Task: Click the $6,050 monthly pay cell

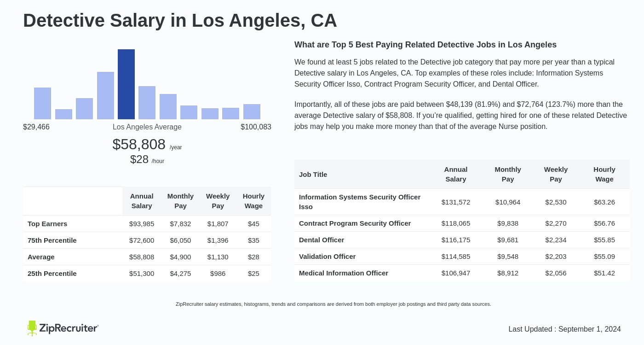Action: pos(180,240)
